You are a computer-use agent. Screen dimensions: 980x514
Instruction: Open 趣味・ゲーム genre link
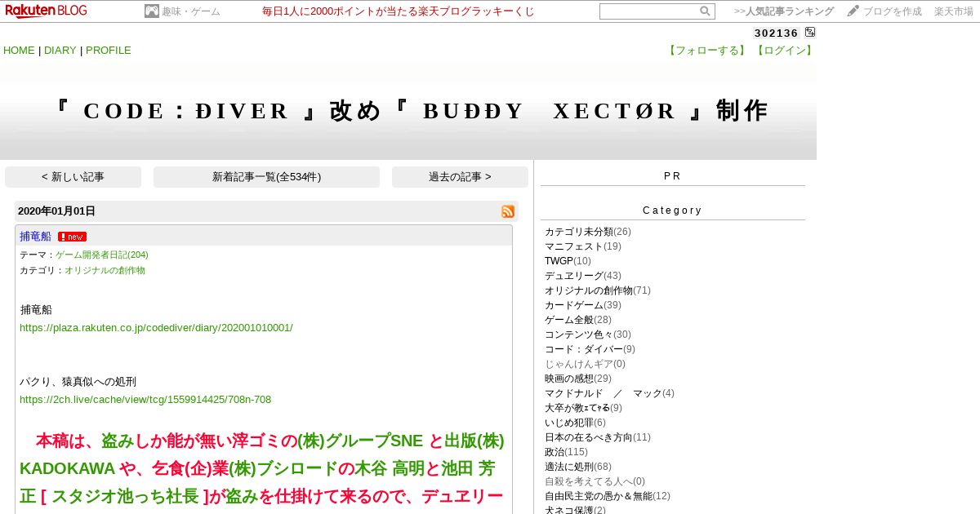pyautogui.click(x=191, y=11)
